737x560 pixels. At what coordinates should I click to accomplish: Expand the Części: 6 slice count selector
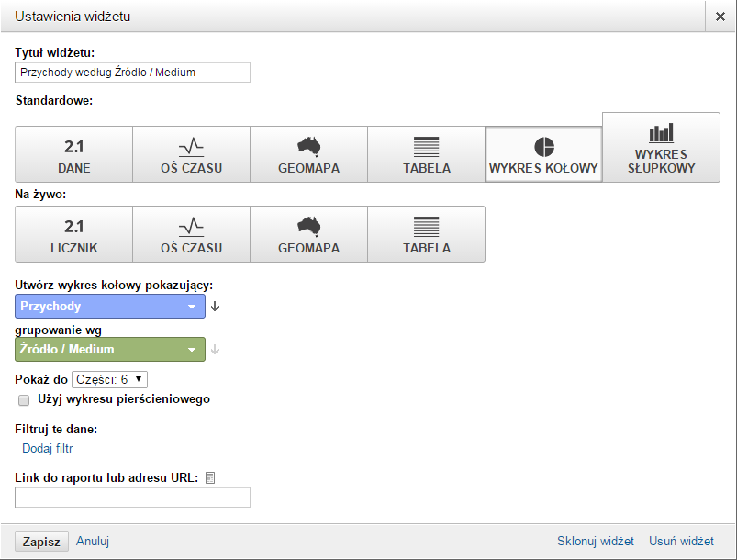(109, 379)
